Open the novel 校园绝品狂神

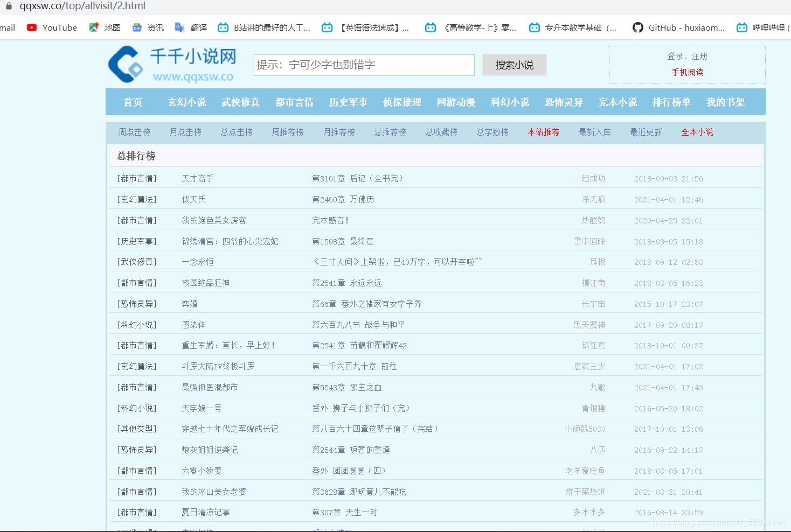pos(206,283)
